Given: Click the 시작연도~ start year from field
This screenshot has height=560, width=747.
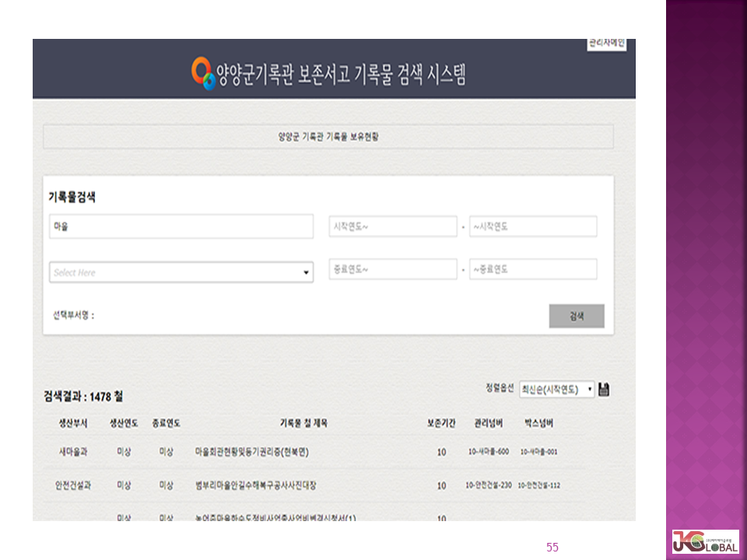Looking at the screenshot, I should [x=392, y=226].
